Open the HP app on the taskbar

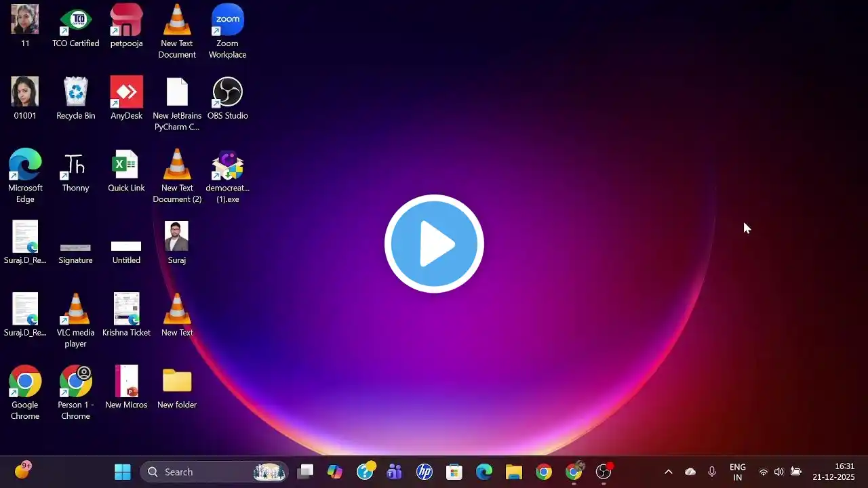425,472
